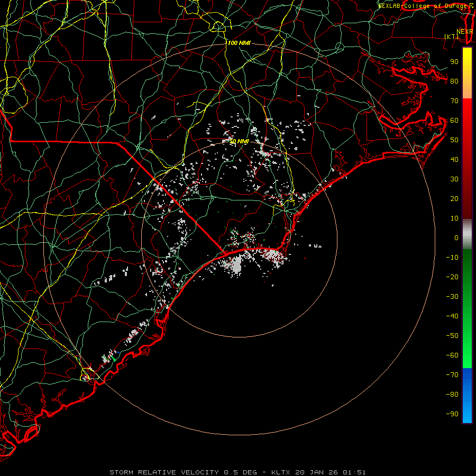
Task: Click the 80 value on velocity scale
Action: (454, 81)
